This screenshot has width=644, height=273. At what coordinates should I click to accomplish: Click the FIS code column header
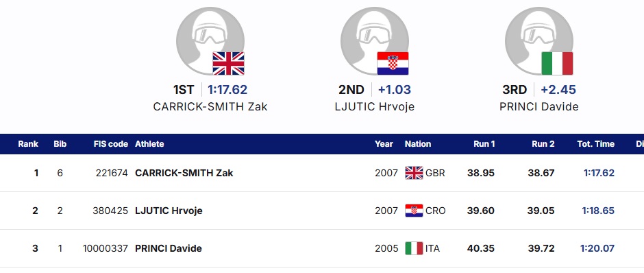tap(111, 144)
